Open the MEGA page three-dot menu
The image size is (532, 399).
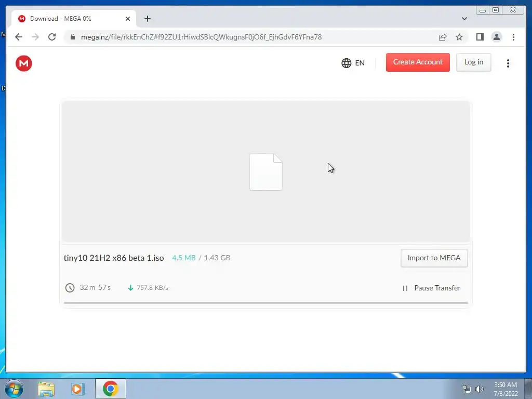pos(508,63)
